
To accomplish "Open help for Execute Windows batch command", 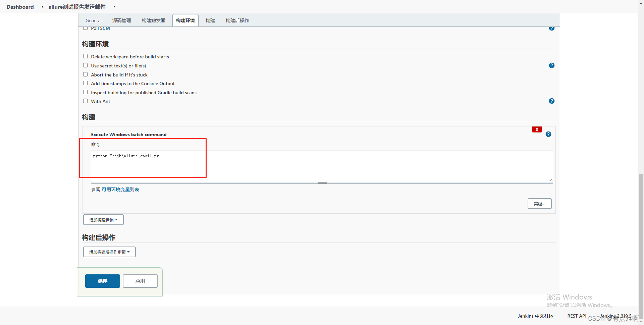I will pyautogui.click(x=548, y=134).
